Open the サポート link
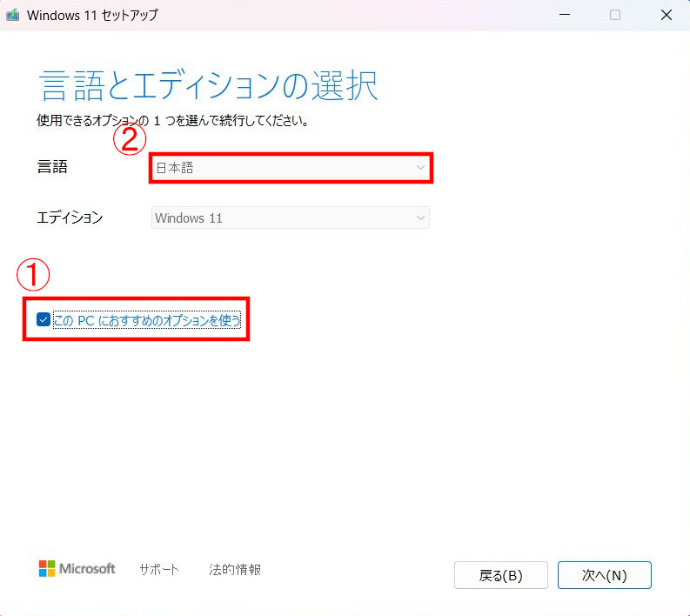Screen dimensions: 690x616 (x=159, y=569)
